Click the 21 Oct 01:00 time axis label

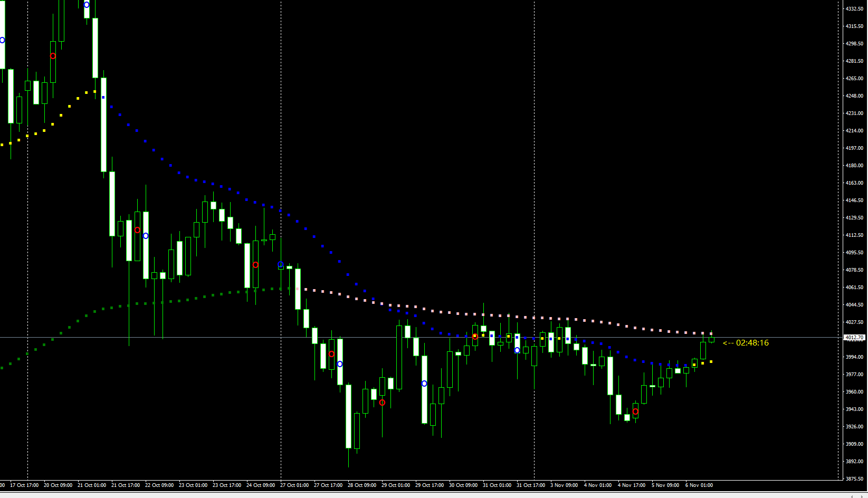(92, 485)
